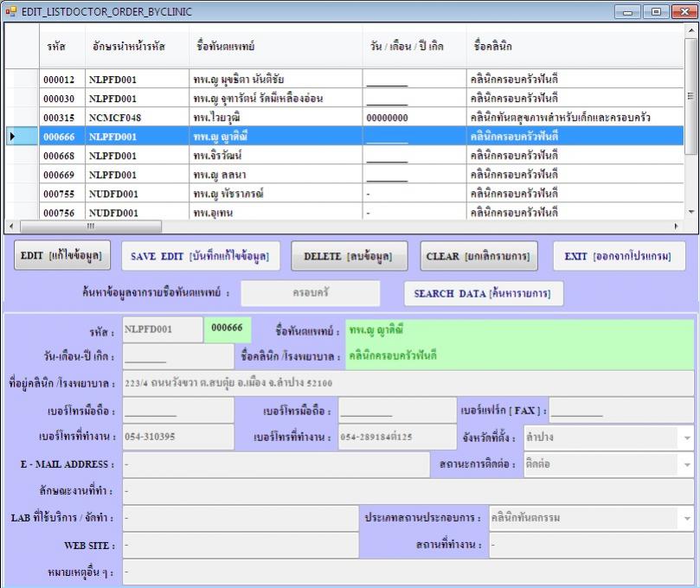Click the SEARCH DATA button
Viewport: 700px width, 588px height.
tap(482, 293)
